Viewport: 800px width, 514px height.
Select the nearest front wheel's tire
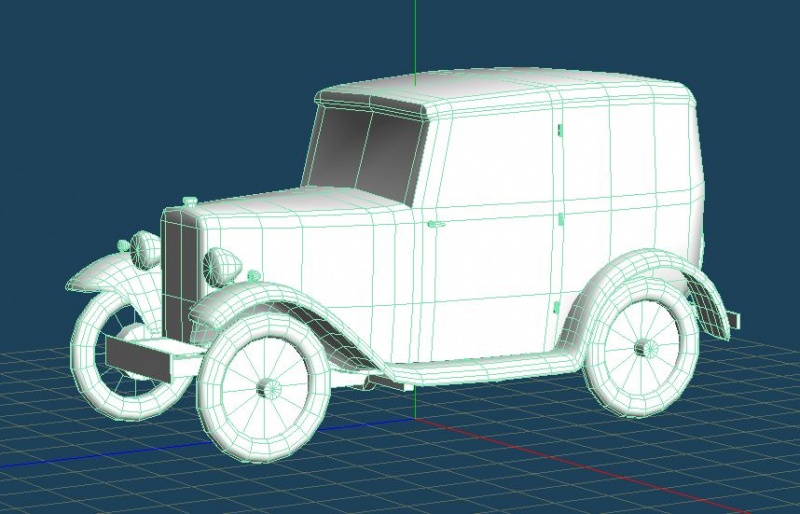coord(264,386)
